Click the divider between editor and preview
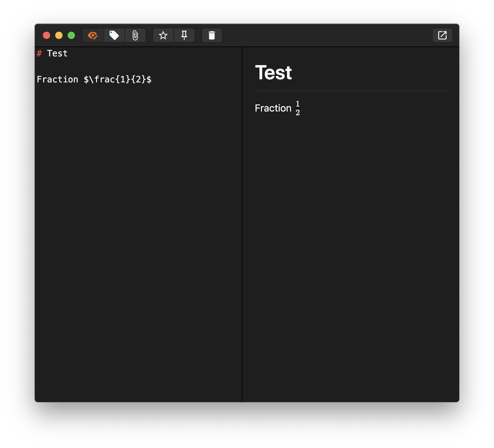This screenshot has width=494, height=448. (x=242, y=217)
